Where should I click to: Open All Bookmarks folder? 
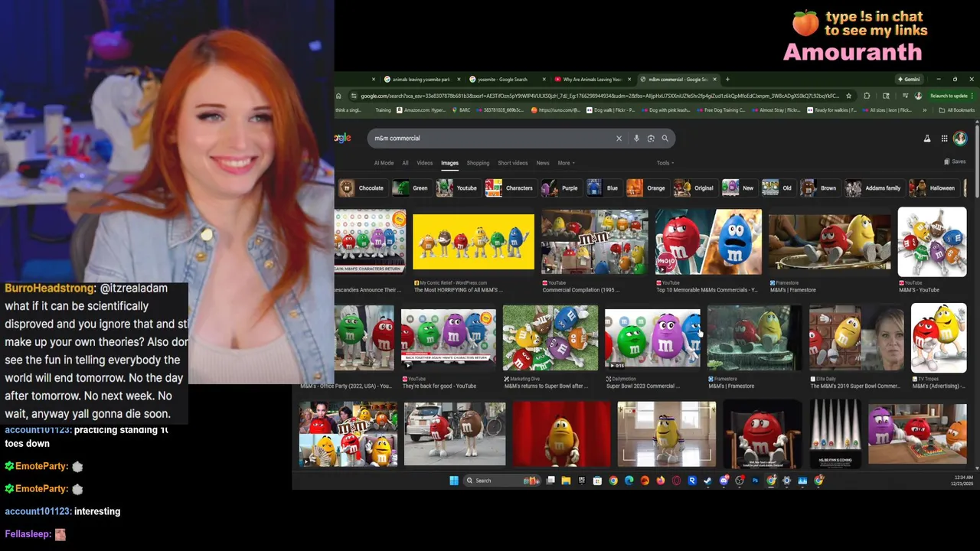click(x=957, y=110)
